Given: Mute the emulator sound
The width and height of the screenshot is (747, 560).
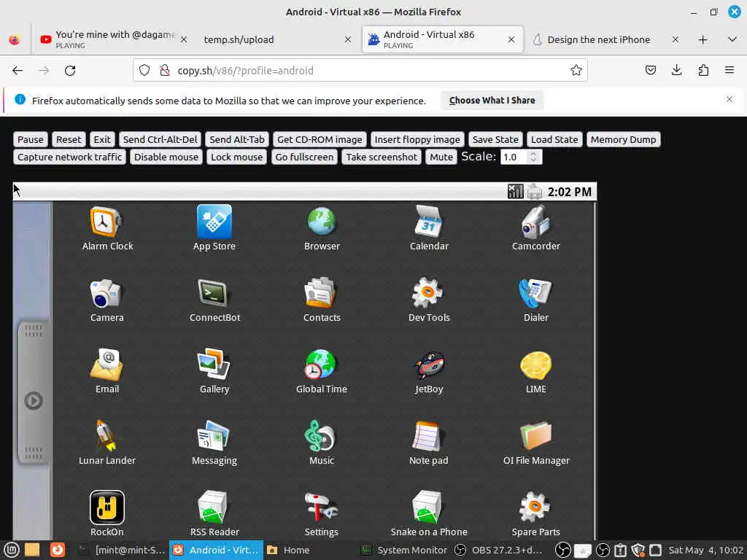Looking at the screenshot, I should (441, 157).
